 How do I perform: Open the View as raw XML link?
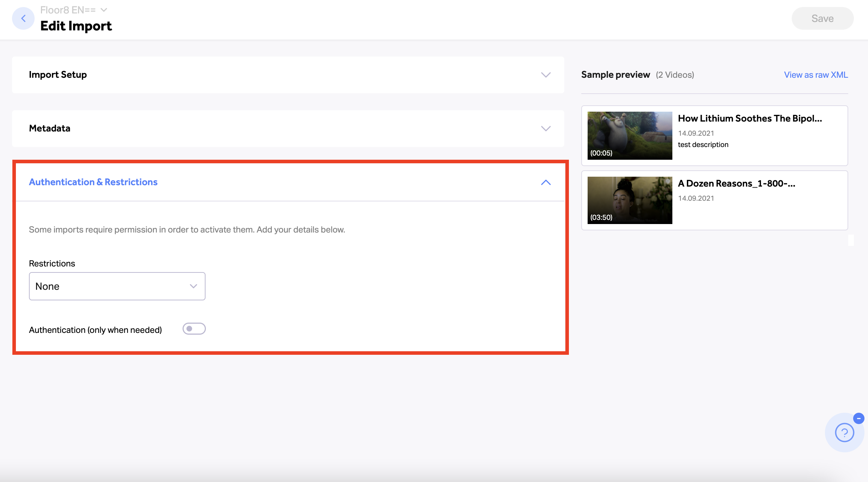[816, 75]
